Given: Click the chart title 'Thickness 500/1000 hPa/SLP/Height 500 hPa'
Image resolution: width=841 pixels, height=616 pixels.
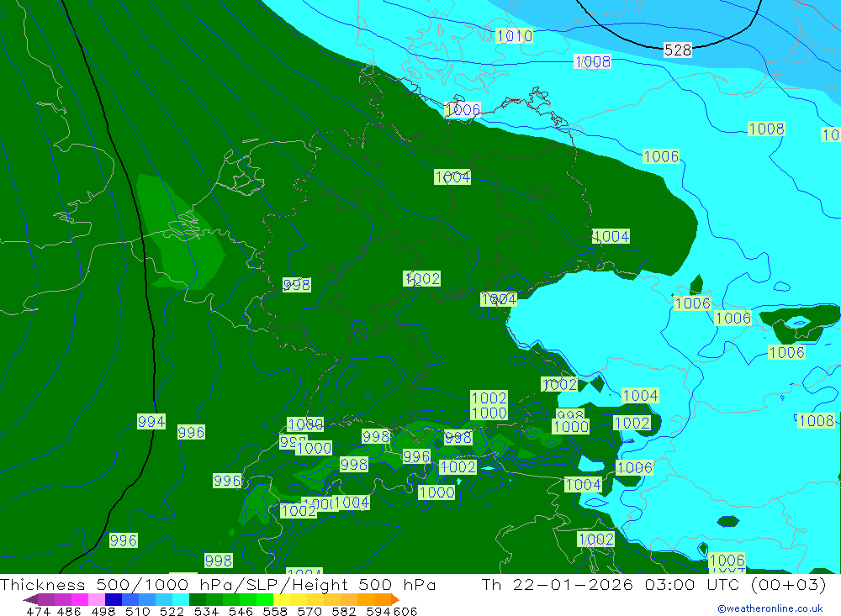Looking at the screenshot, I should 219,584.
